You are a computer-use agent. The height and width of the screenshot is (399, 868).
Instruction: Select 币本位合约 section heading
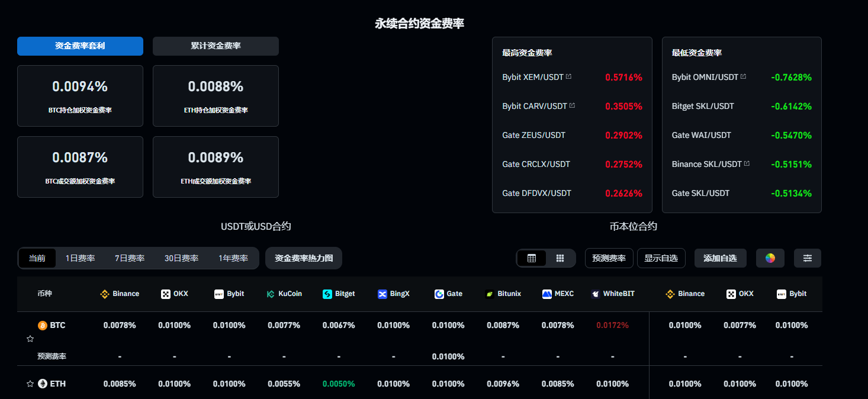633,226
